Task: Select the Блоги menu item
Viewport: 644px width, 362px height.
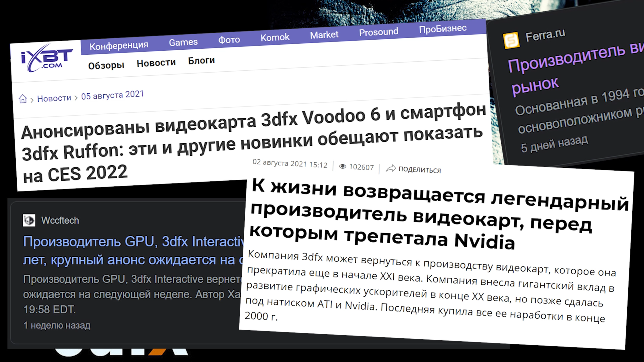Action: click(201, 60)
